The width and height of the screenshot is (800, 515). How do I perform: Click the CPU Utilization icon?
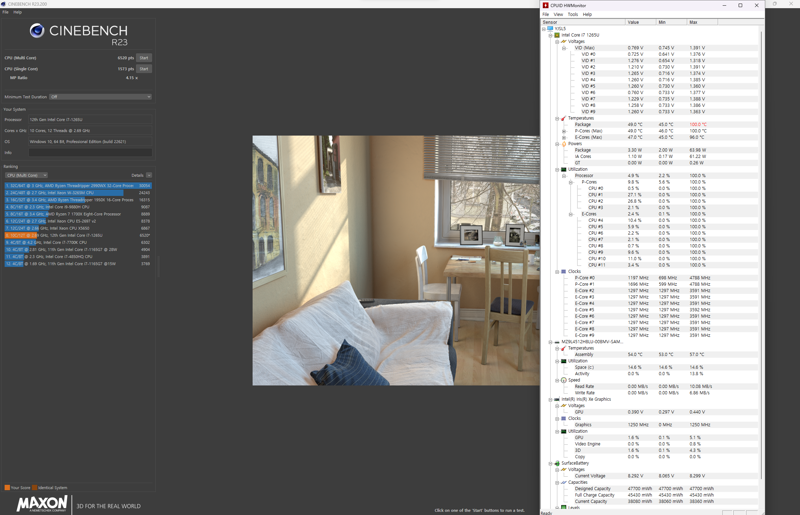(564, 169)
